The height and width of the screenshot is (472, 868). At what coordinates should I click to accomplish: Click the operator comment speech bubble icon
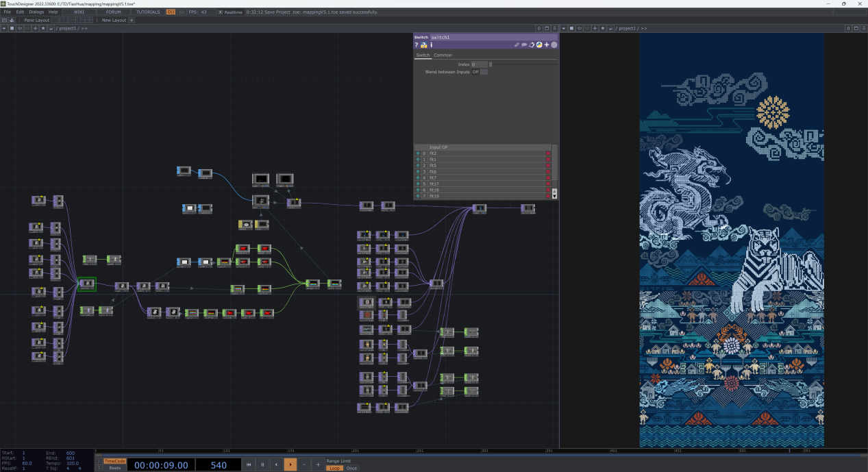tap(524, 45)
